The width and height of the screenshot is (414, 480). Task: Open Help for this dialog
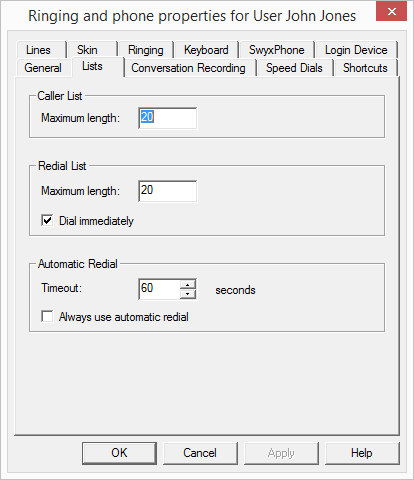click(x=362, y=453)
